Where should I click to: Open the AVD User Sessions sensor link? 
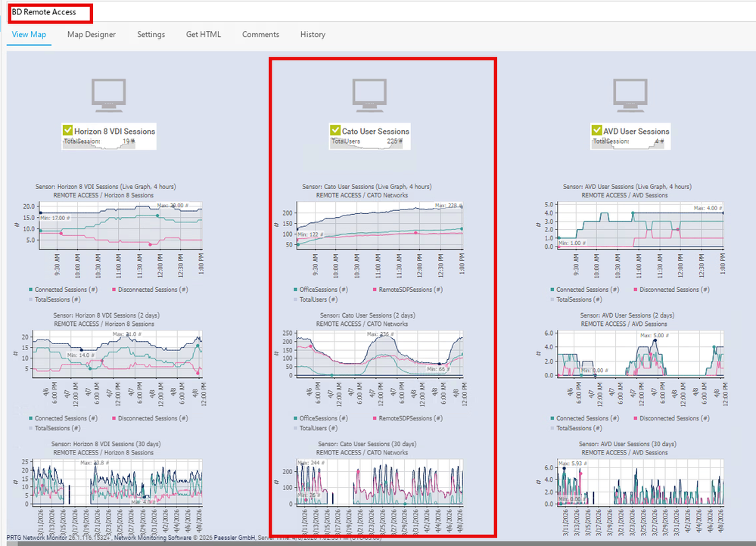(x=636, y=132)
